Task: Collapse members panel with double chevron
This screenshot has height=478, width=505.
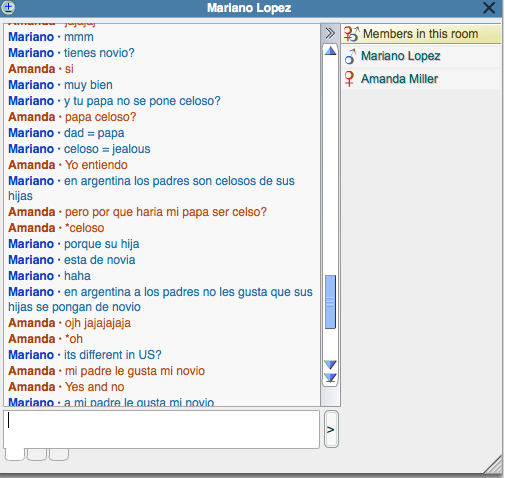Action: pos(330,33)
